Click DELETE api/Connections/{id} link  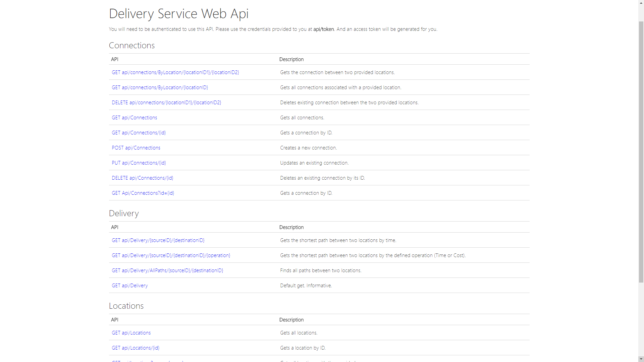[142, 178]
